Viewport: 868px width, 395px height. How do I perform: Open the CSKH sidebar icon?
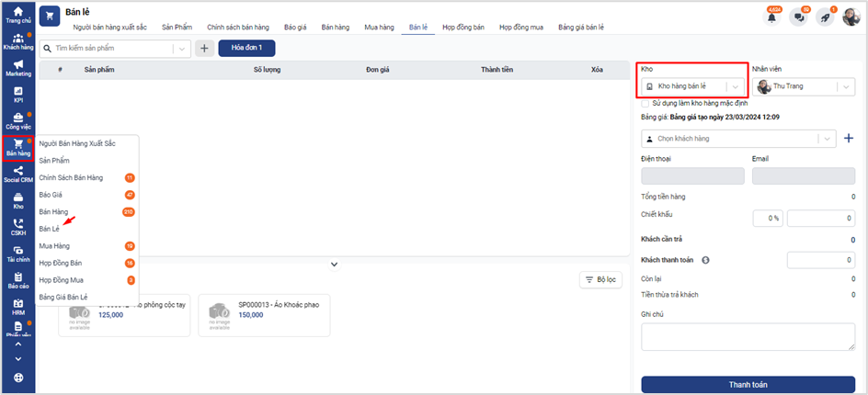coord(18,227)
